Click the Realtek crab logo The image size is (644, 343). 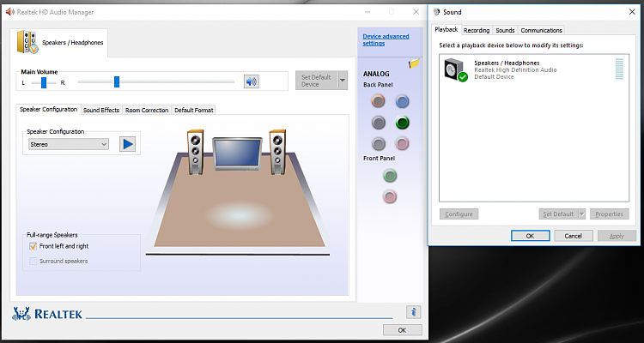[x=21, y=314]
